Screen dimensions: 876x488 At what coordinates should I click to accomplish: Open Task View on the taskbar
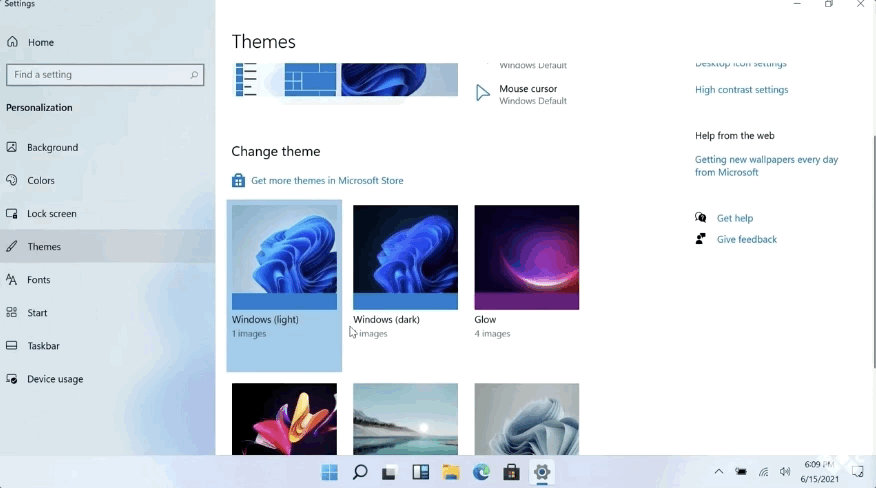click(389, 472)
